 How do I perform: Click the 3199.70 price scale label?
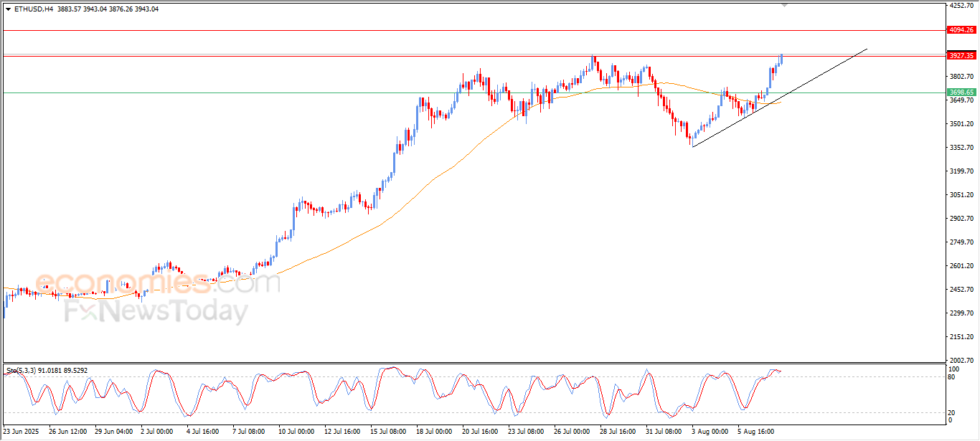pyautogui.click(x=961, y=171)
